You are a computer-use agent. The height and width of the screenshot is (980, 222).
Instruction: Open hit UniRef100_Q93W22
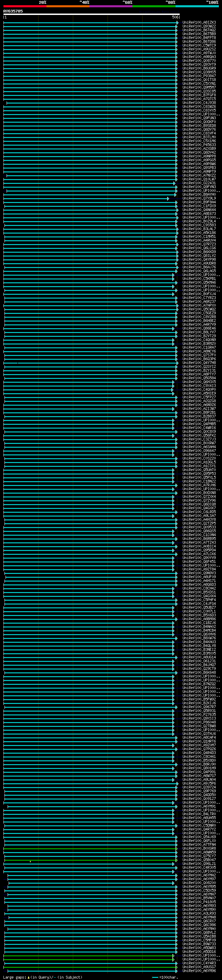[199, 26]
